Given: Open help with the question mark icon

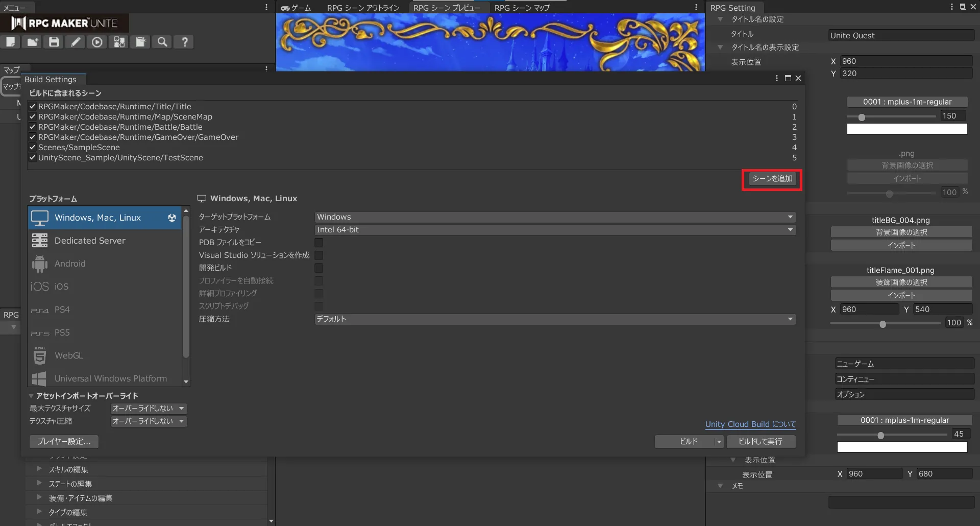Looking at the screenshot, I should pyautogui.click(x=184, y=42).
